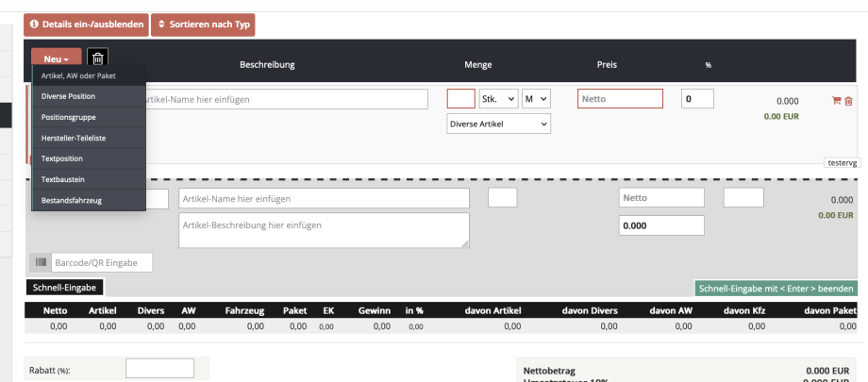Expand the Stk. unit dropdown

pos(498,99)
